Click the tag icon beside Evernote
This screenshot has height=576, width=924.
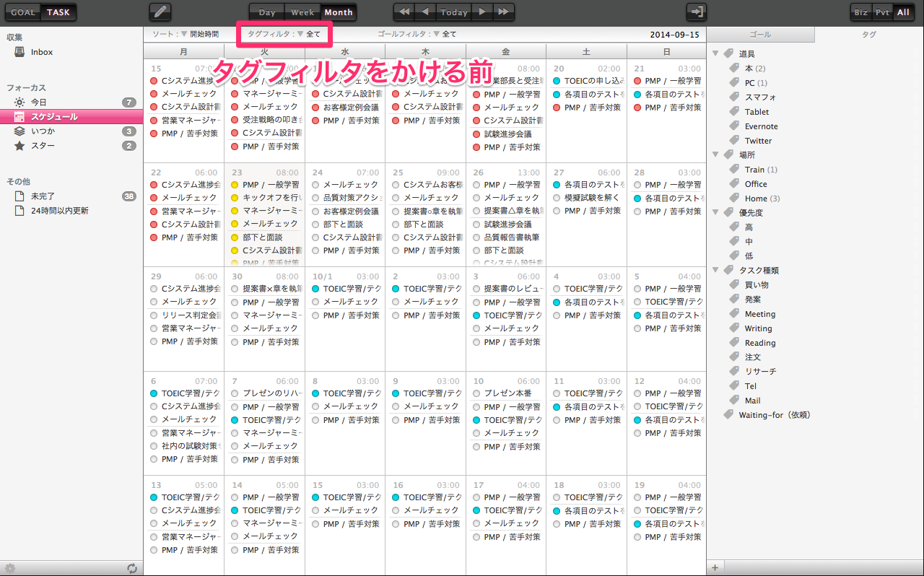click(x=735, y=126)
